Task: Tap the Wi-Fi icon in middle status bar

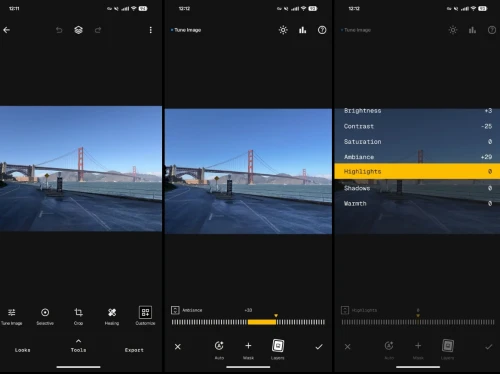Action: point(303,9)
